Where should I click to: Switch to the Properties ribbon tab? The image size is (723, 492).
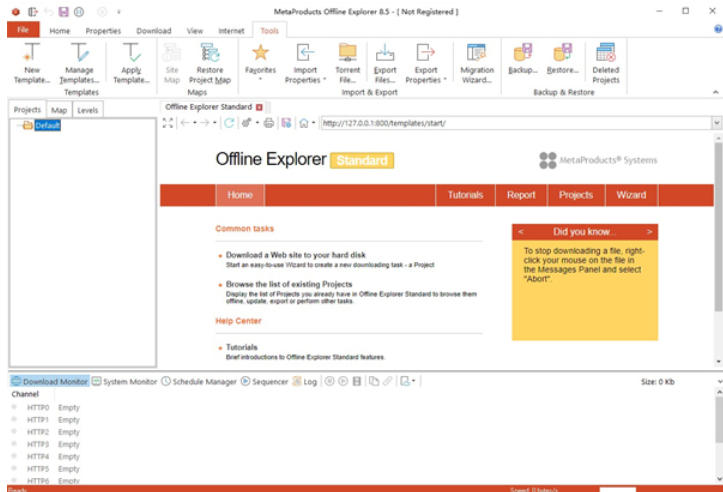[x=103, y=31]
